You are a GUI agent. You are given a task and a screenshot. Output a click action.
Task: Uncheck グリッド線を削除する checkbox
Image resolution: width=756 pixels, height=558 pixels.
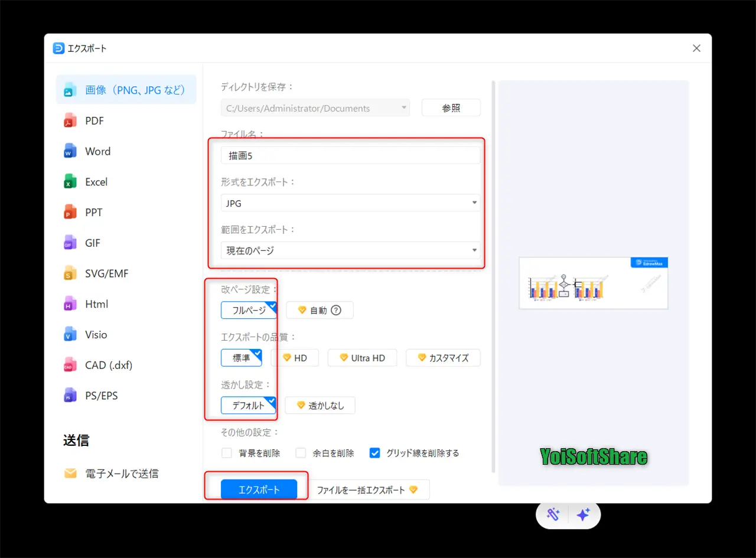(x=374, y=453)
